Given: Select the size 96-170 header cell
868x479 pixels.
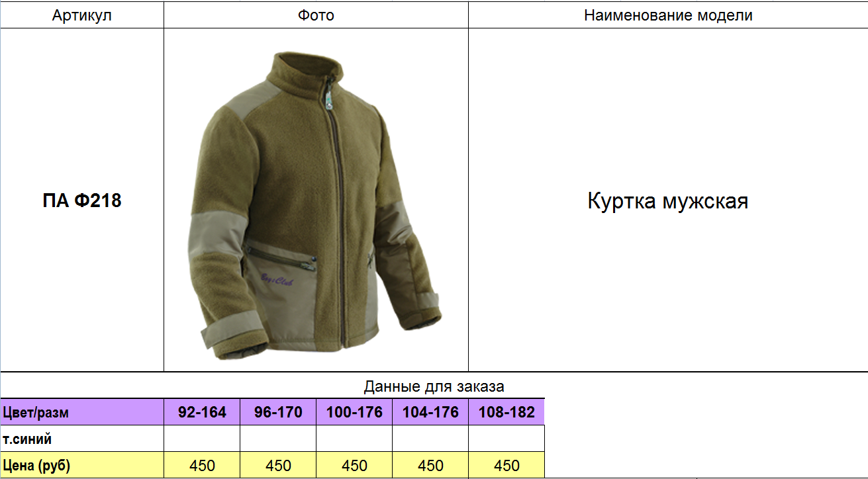Looking at the screenshot, I should (278, 412).
